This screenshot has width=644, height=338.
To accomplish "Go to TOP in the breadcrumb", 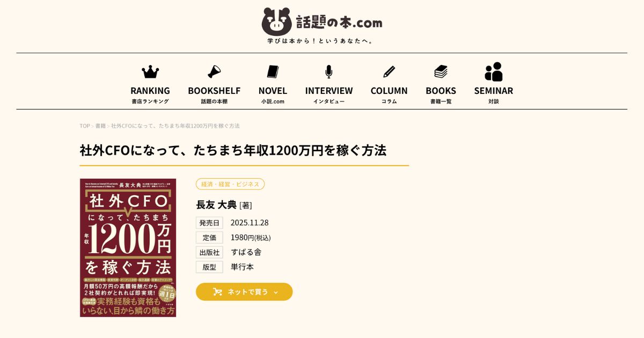I will 85,126.
